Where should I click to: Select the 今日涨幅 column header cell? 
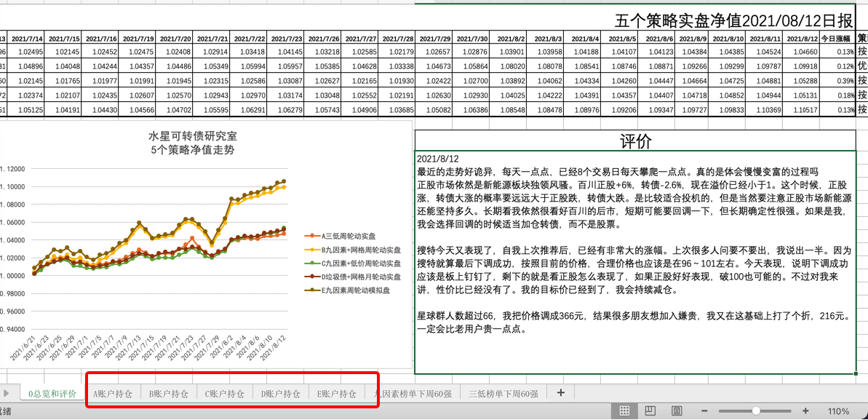click(836, 39)
